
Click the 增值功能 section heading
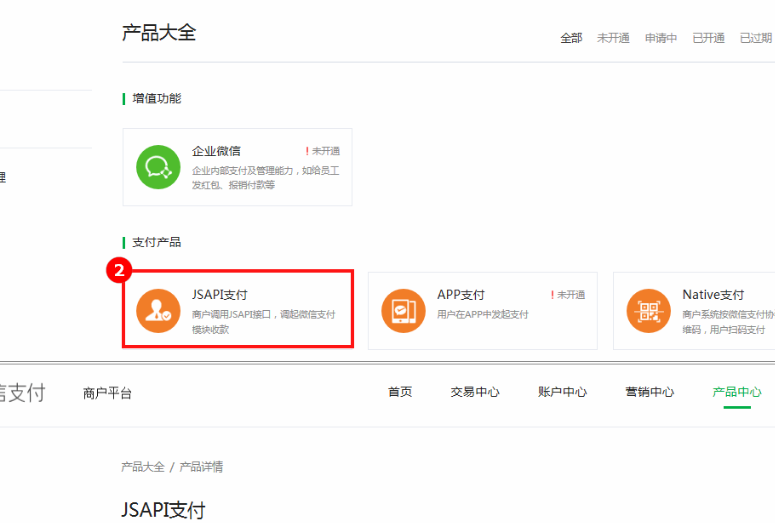(157, 98)
